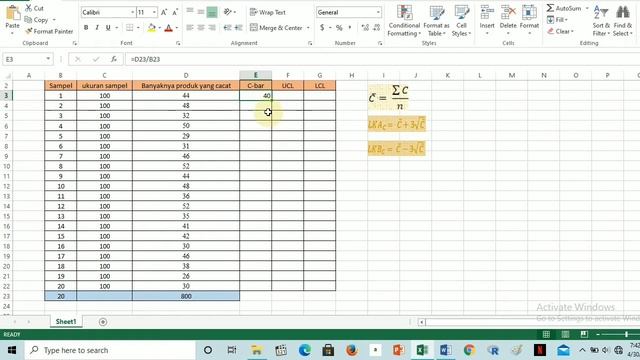The width and height of the screenshot is (640, 360).
Task: Open Word from the taskbar
Action: click(446, 350)
